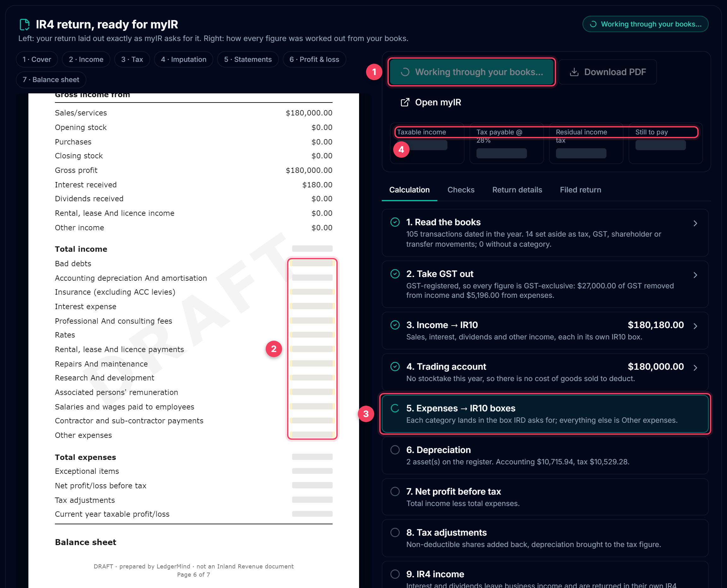Viewport: 727px width, 588px height.
Task: Open the 6. Depreciation step card
Action: coord(545,456)
